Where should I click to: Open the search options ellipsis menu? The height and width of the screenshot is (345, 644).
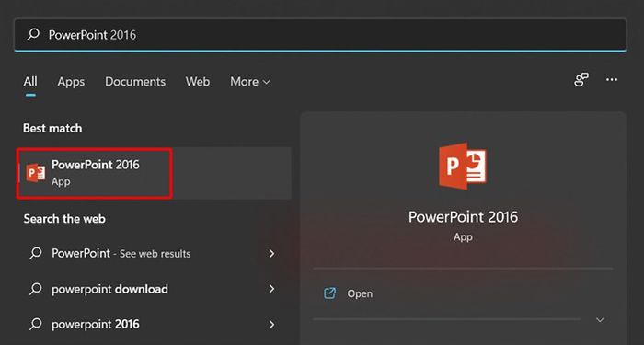pos(612,80)
